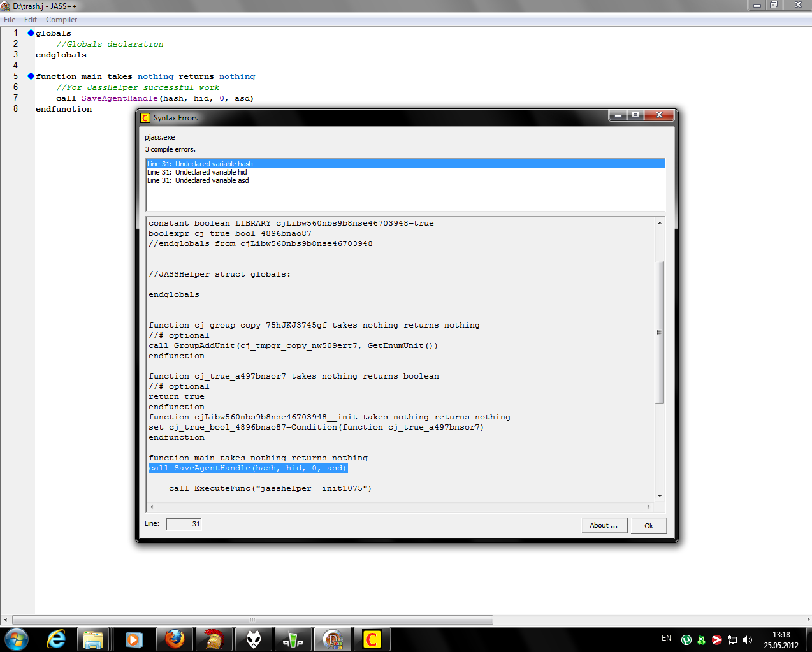
Task: Open foobar2000 from the taskbar
Action: point(253,639)
